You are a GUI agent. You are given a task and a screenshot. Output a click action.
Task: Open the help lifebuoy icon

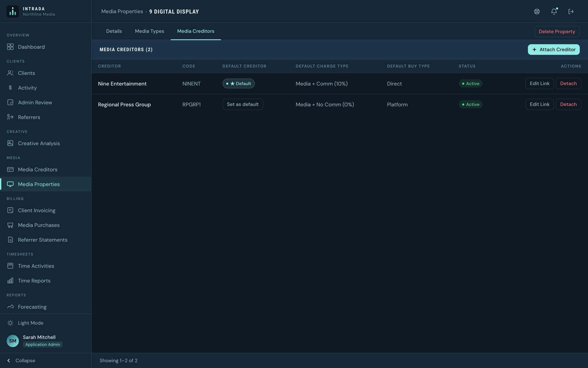click(537, 11)
